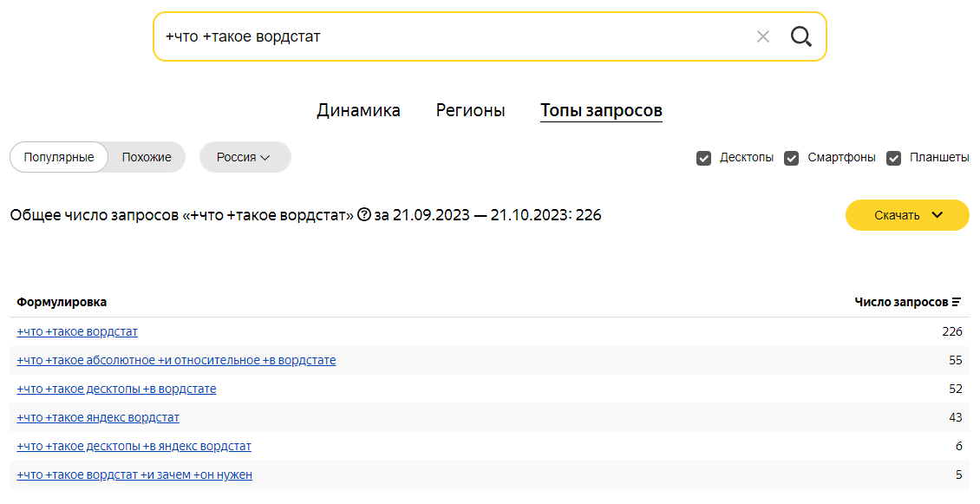Image resolution: width=980 pixels, height=504 pixels.
Task: Sort by the Число запросов sort icon
Action: click(x=957, y=302)
